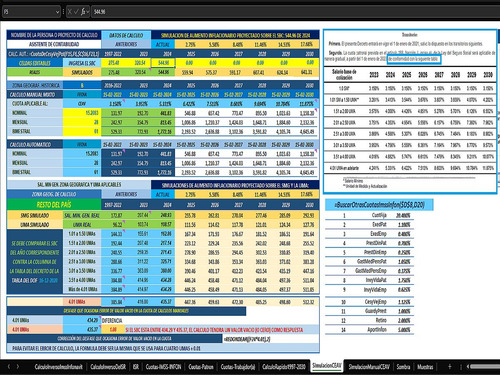Viewport: 500px width, 375px height.
Task: Click the '1.01 a 1.50 UMAs' row label
Action: (x=82, y=234)
